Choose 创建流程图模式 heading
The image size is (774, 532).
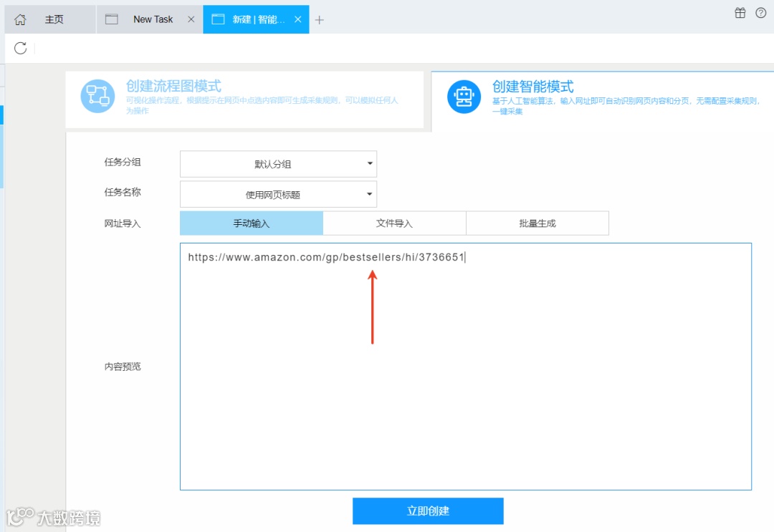pyautogui.click(x=173, y=86)
